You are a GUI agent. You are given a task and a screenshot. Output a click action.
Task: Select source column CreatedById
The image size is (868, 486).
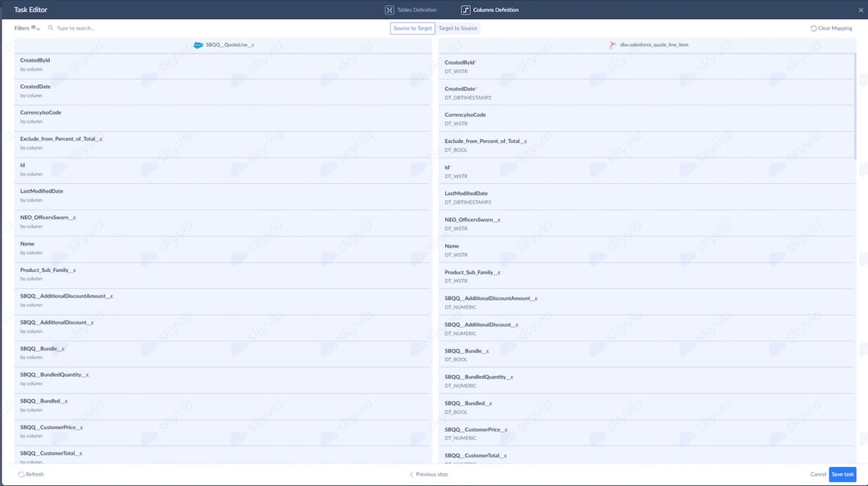pos(223,65)
